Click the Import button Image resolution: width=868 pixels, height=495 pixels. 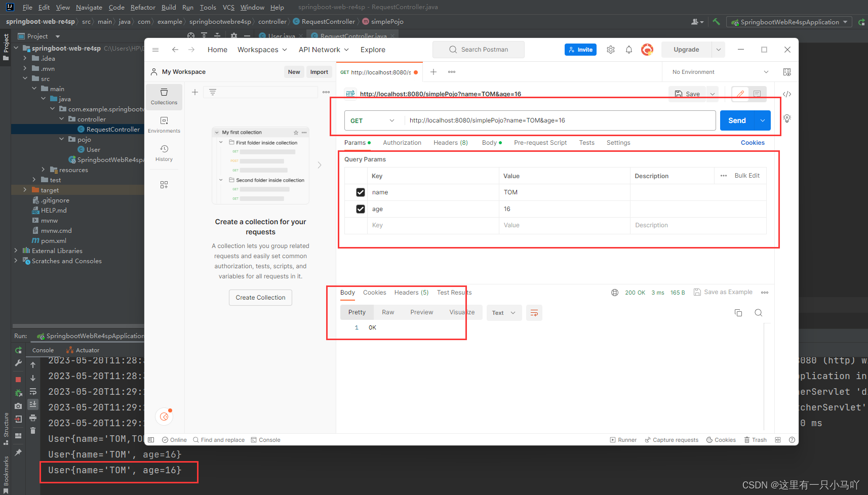pyautogui.click(x=319, y=72)
